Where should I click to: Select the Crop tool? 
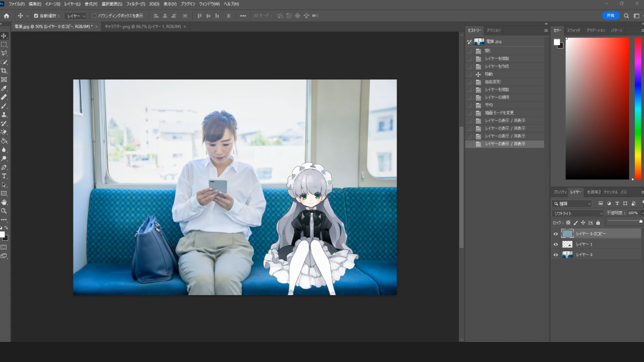click(x=4, y=70)
